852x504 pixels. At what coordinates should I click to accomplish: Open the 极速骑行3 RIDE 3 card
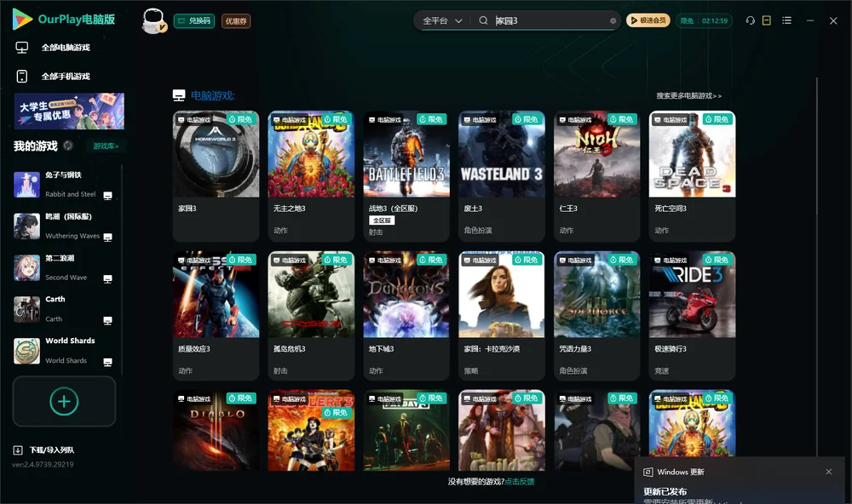point(692,316)
